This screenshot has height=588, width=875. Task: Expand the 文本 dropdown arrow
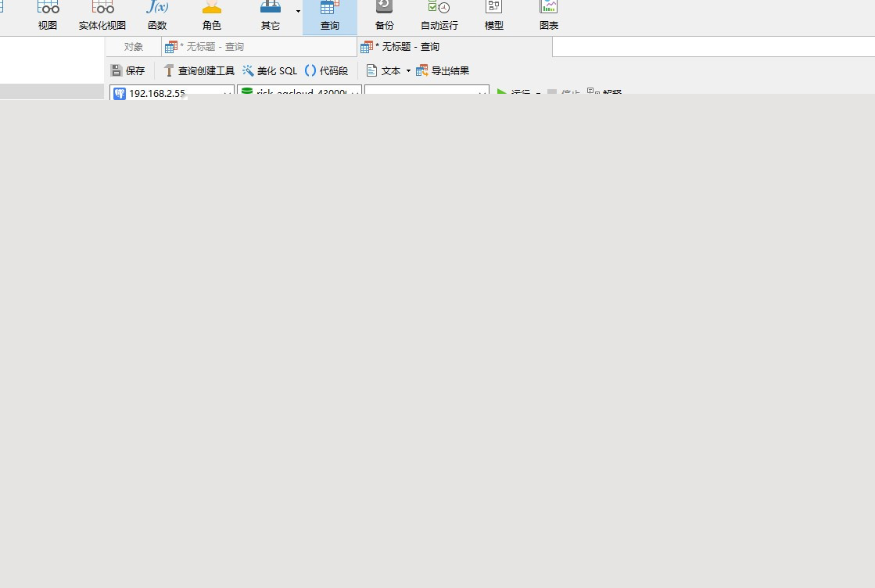pos(408,71)
